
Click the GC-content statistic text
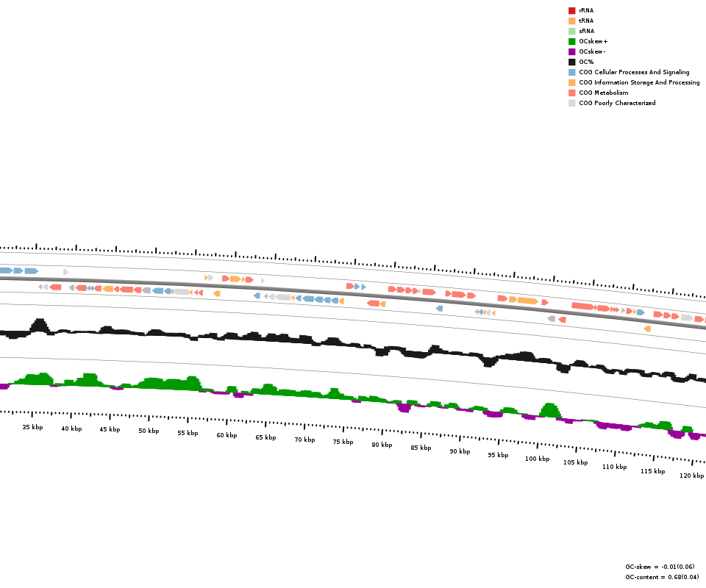click(662, 577)
